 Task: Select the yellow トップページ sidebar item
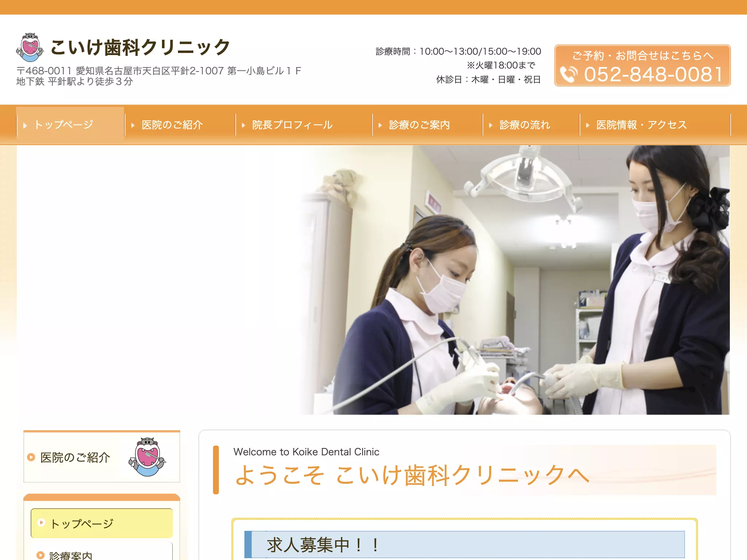[x=102, y=523]
